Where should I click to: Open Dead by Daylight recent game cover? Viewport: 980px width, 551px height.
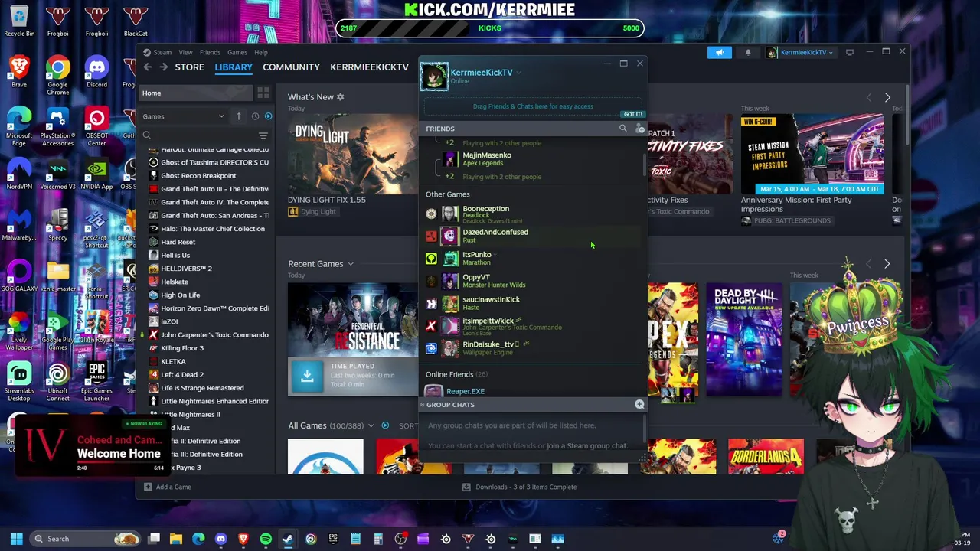point(744,341)
